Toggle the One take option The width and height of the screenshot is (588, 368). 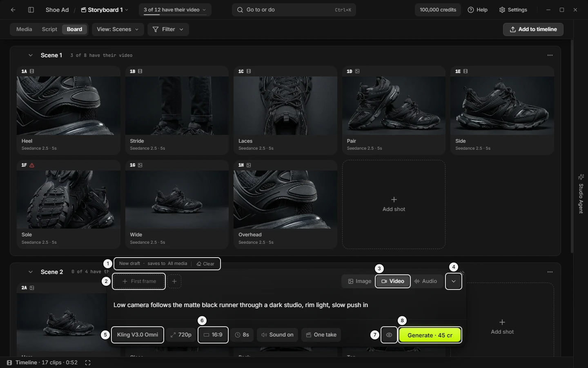[321, 335]
